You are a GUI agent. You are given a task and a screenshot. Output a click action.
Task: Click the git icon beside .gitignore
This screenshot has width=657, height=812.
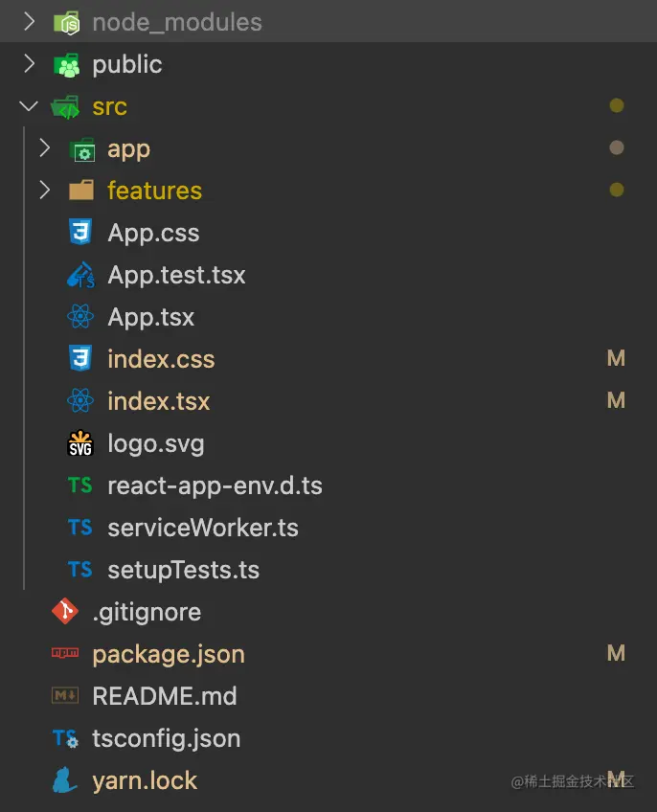(65, 612)
